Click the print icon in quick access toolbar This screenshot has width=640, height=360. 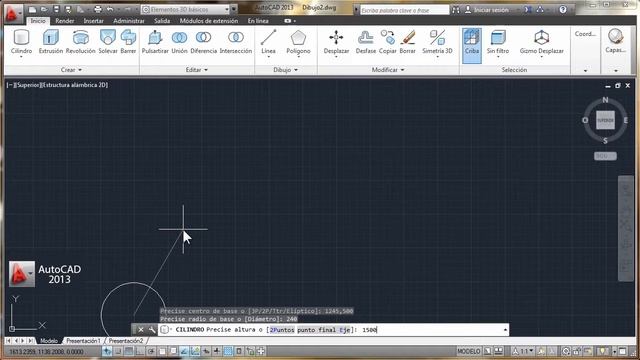[98, 9]
